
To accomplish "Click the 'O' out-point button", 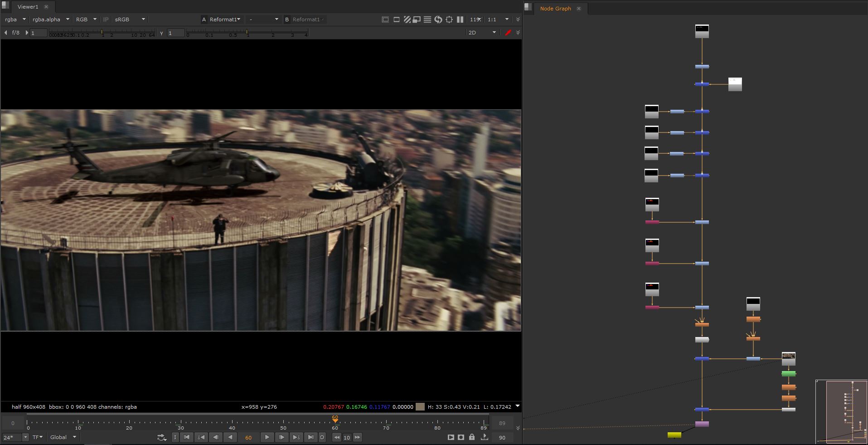I will tap(322, 438).
